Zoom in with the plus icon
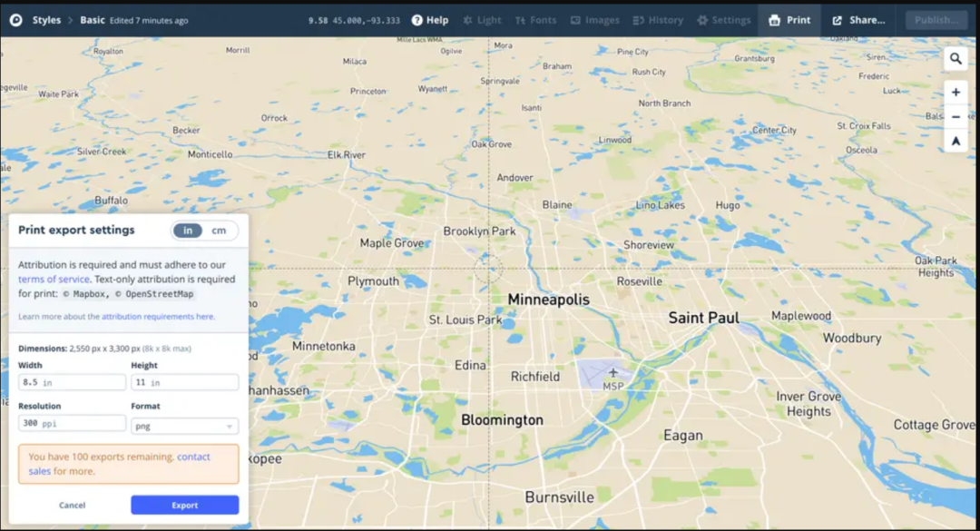The height and width of the screenshot is (531, 980). coord(955,93)
